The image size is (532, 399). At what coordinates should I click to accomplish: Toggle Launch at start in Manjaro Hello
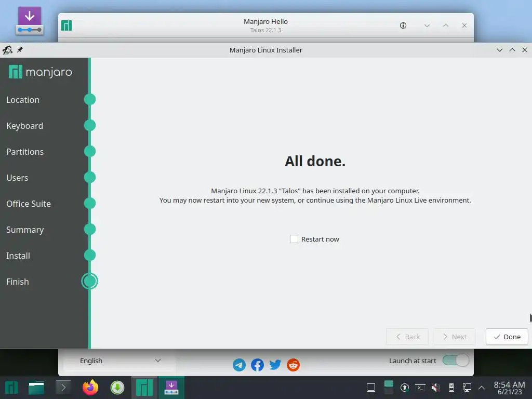pos(456,361)
